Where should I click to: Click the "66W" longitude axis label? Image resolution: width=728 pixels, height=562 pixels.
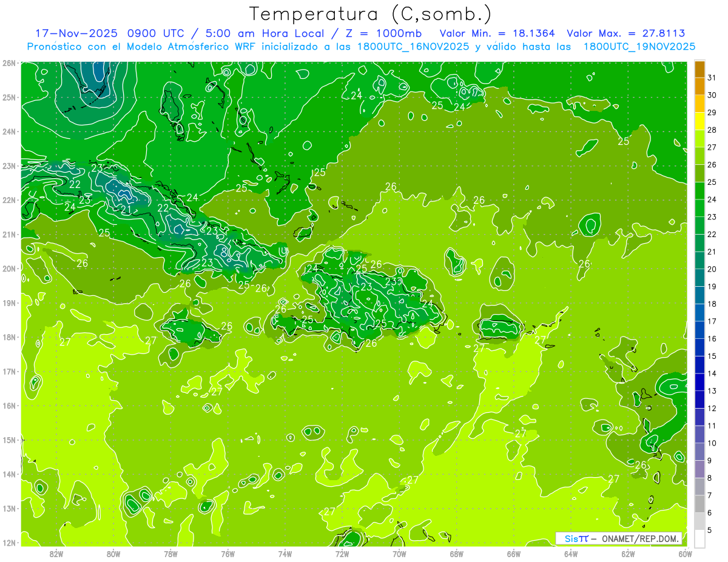click(514, 554)
